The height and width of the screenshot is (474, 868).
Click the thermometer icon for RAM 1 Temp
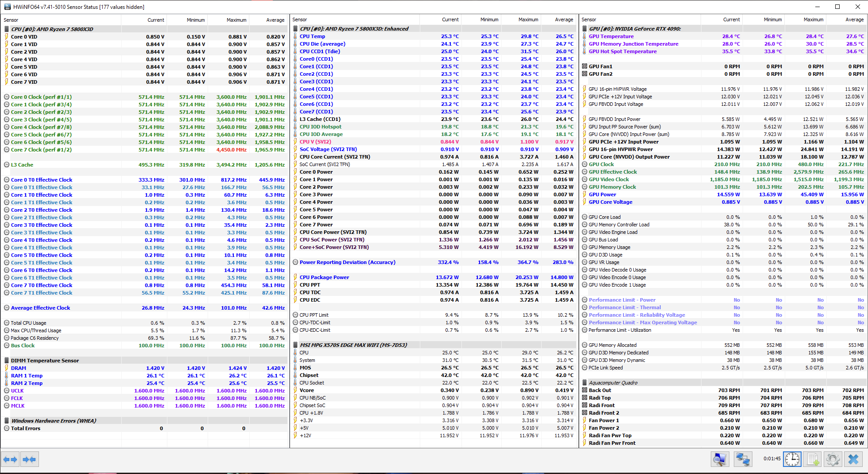click(7, 376)
